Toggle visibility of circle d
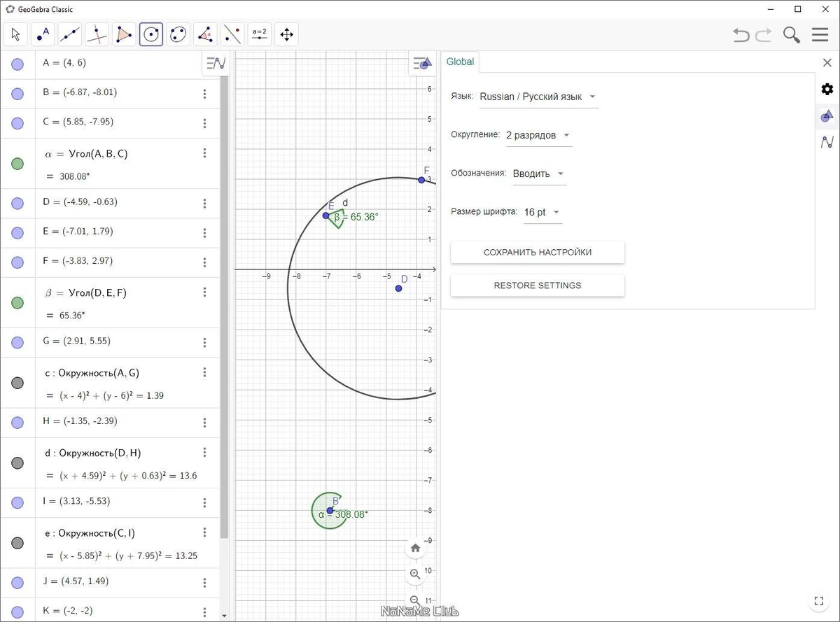This screenshot has width=840, height=622. tap(17, 463)
